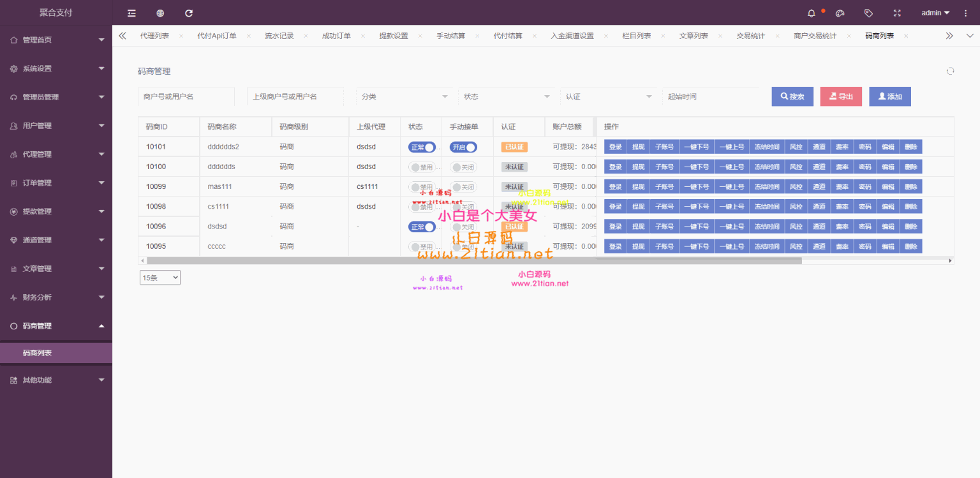Expand 其他功能 in the sidebar
980x478 pixels.
[56, 380]
